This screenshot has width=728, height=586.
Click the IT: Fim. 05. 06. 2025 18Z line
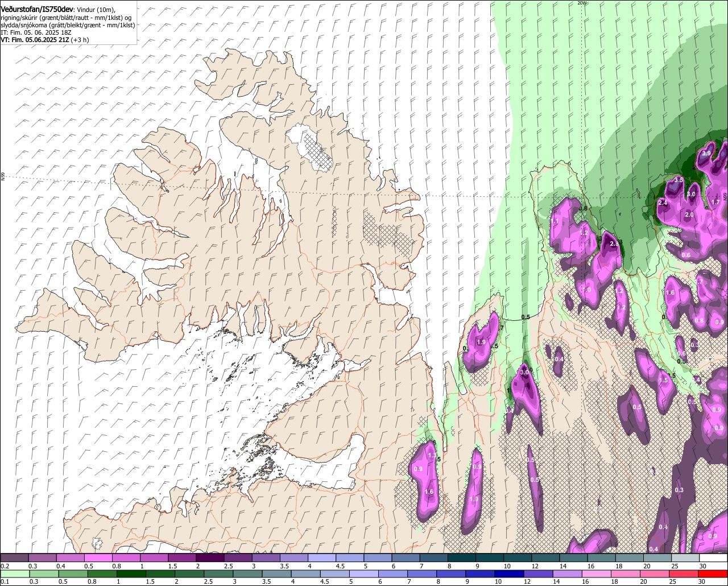coord(36,33)
